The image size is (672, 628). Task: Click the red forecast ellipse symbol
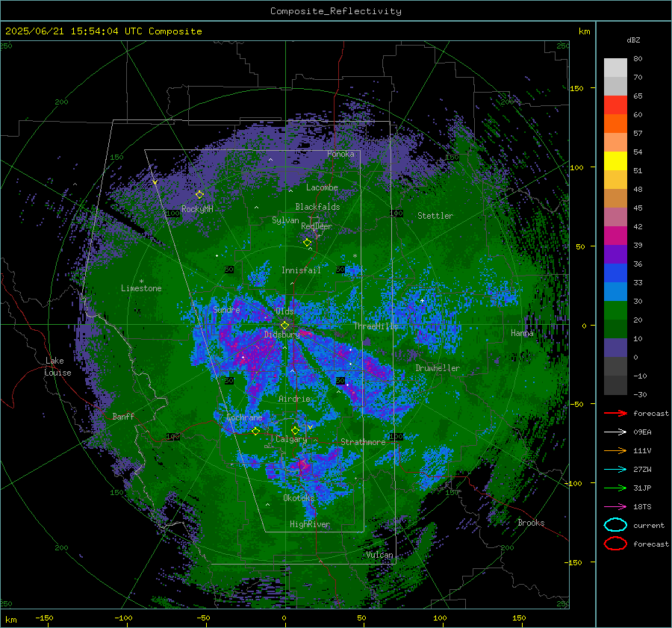click(x=615, y=544)
